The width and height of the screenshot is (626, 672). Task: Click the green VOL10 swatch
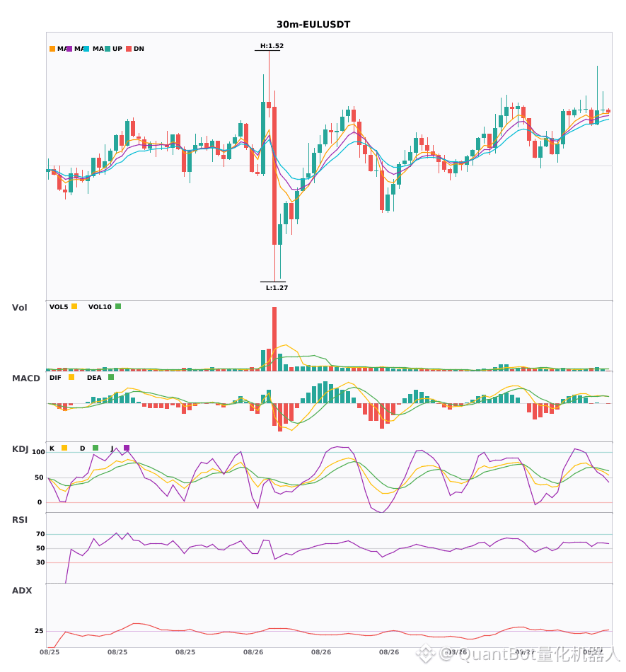click(x=118, y=306)
